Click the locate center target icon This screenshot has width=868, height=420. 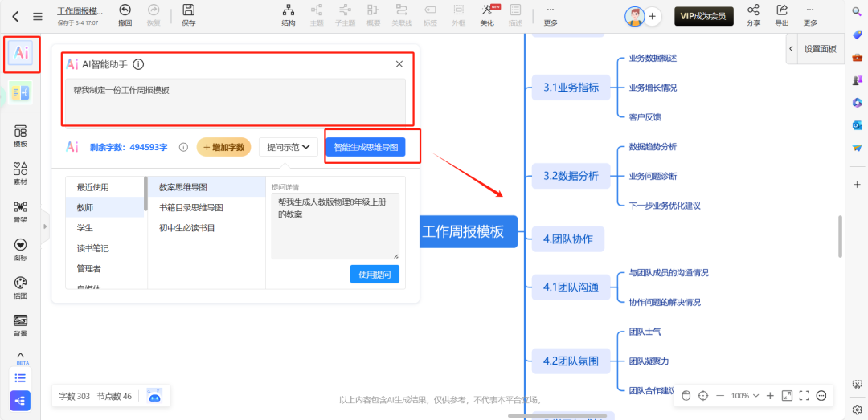703,396
